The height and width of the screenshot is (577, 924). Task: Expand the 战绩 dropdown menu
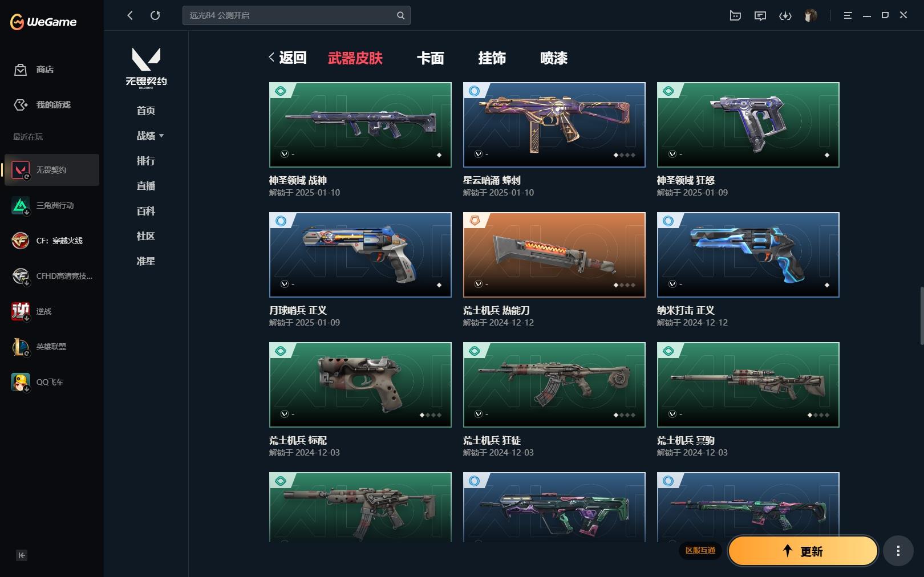click(150, 136)
